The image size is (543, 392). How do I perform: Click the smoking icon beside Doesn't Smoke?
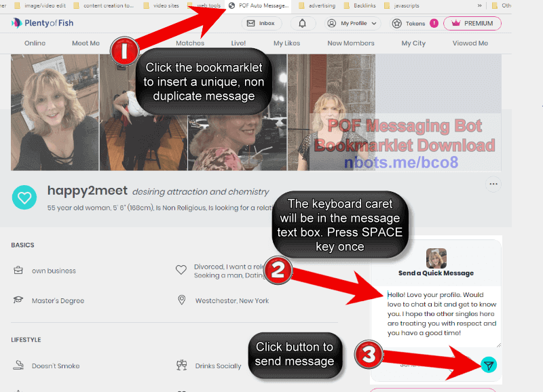pyautogui.click(x=18, y=365)
